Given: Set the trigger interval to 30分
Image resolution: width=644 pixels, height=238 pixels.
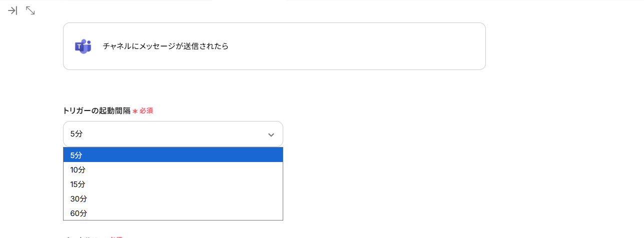Looking at the screenshot, I should tap(79, 198).
